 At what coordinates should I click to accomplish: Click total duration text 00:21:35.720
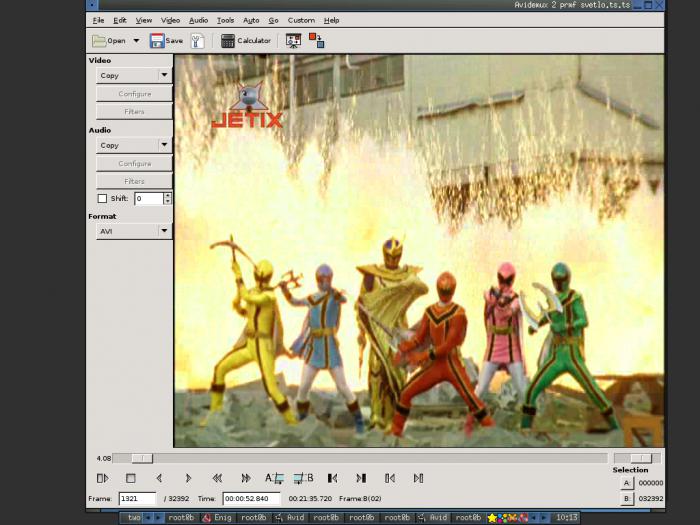point(310,499)
